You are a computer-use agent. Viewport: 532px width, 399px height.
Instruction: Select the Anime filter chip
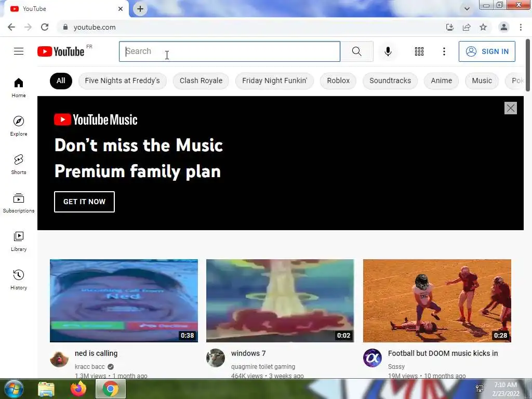pyautogui.click(x=442, y=81)
